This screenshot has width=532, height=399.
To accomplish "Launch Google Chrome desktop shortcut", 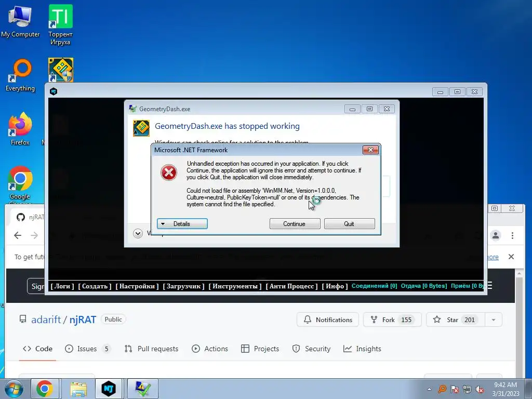I will (x=20, y=184).
